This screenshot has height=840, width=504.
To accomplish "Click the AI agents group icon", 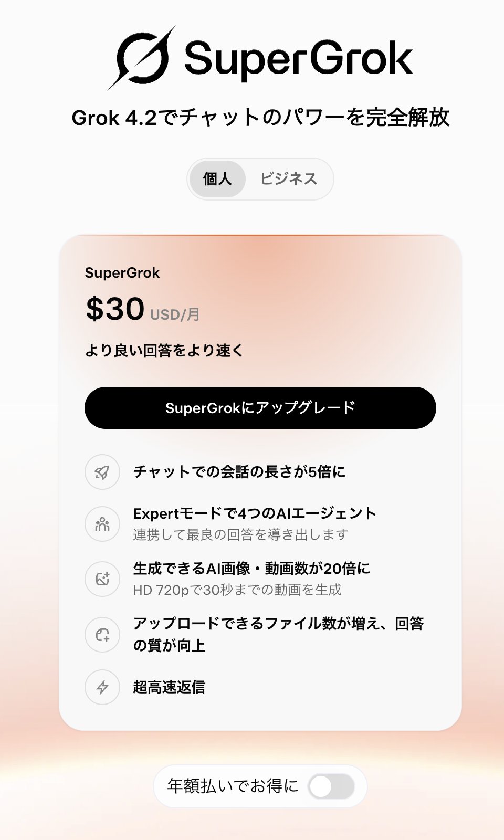I will pos(102,524).
